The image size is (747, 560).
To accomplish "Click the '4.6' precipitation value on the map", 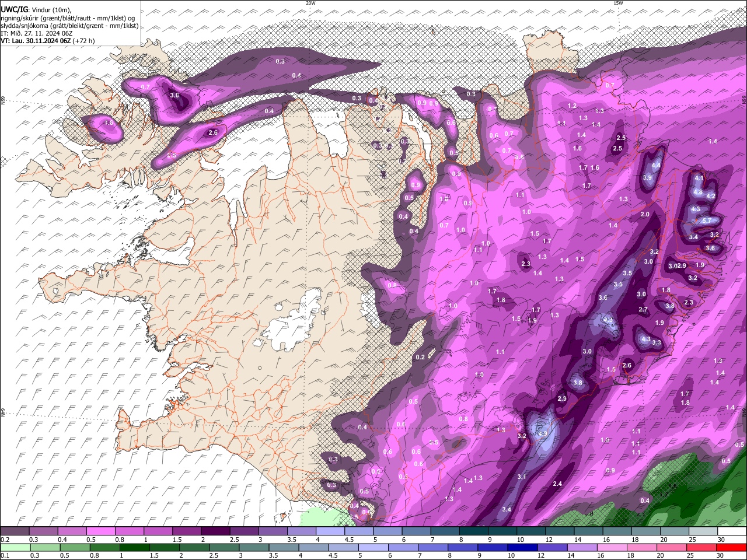I will pos(697,192).
